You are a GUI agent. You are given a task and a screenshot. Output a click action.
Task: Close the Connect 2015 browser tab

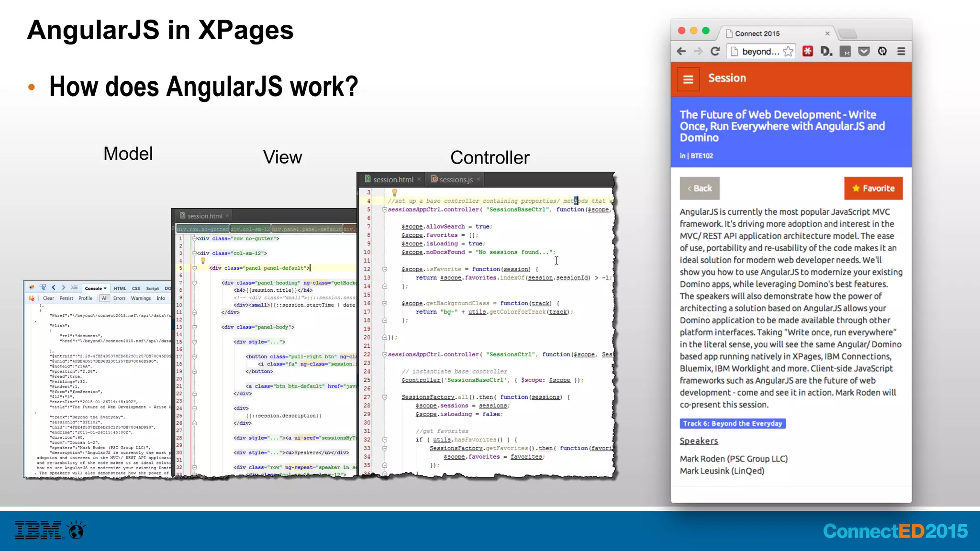click(x=827, y=33)
